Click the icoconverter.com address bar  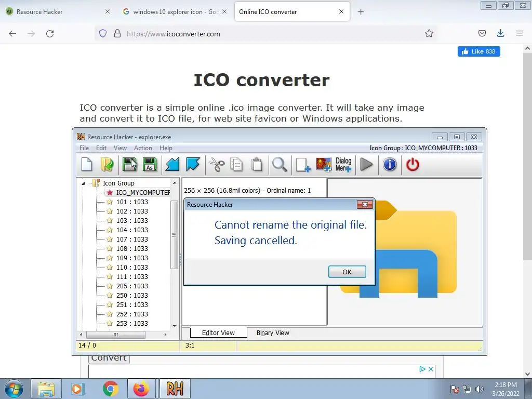pos(266,34)
